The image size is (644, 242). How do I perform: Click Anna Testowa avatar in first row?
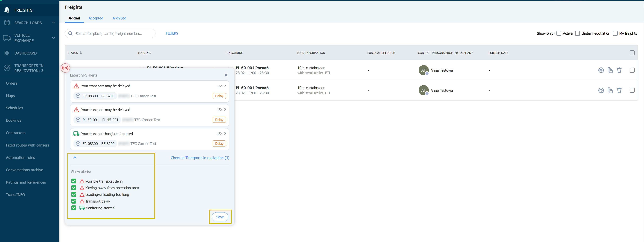tap(423, 70)
